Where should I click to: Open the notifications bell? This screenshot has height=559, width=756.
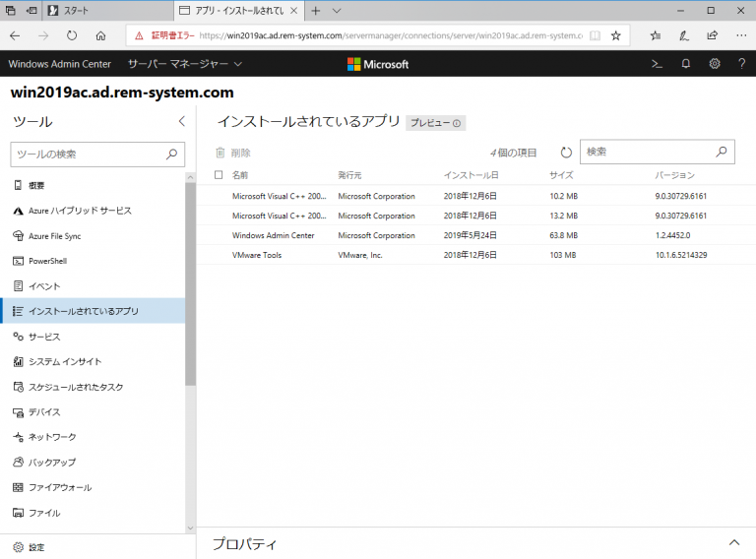(686, 64)
